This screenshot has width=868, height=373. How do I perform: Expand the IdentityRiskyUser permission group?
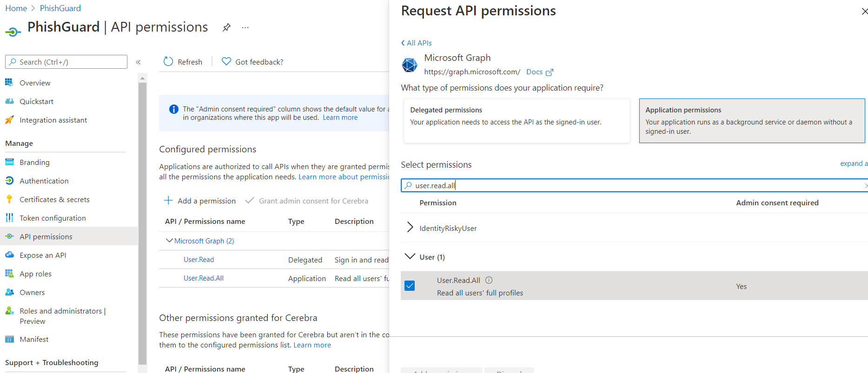coord(410,227)
